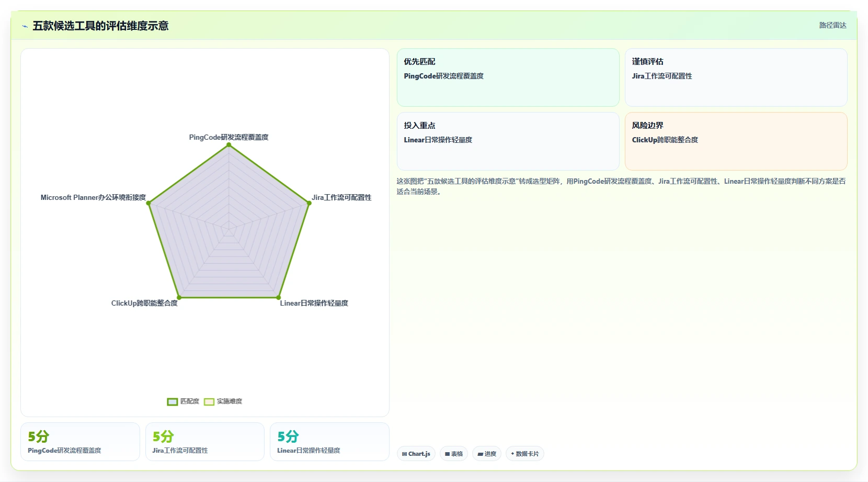The width and height of the screenshot is (868, 482).
Task: Select the Chart.js tag chip
Action: click(416, 454)
